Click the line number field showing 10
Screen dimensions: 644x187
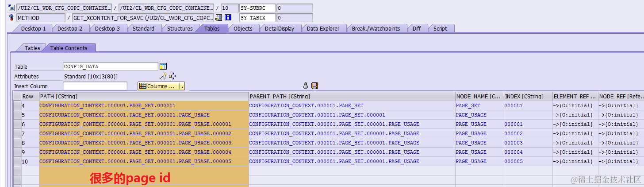[x=229, y=8]
